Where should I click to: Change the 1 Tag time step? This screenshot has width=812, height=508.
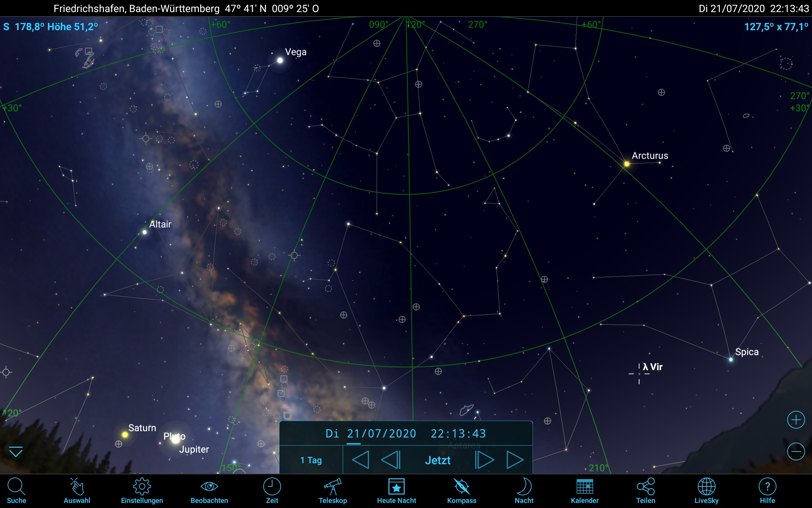[311, 460]
